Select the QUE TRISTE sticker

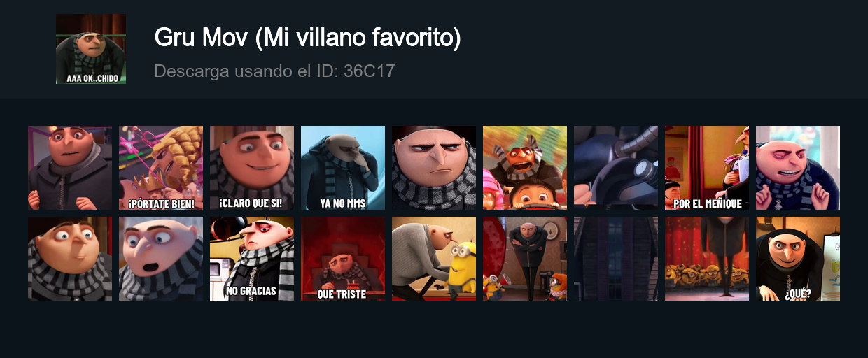(343, 259)
